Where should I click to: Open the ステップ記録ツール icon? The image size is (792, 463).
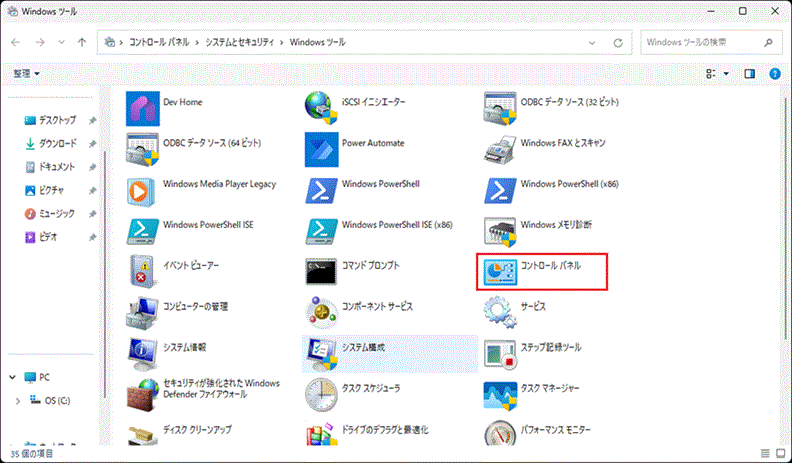click(x=500, y=354)
